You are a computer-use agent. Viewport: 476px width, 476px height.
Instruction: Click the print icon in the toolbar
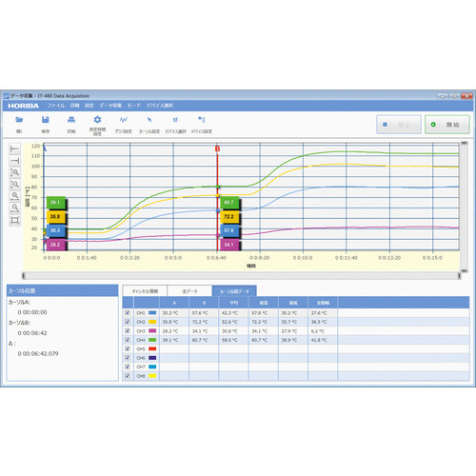pos(71,120)
